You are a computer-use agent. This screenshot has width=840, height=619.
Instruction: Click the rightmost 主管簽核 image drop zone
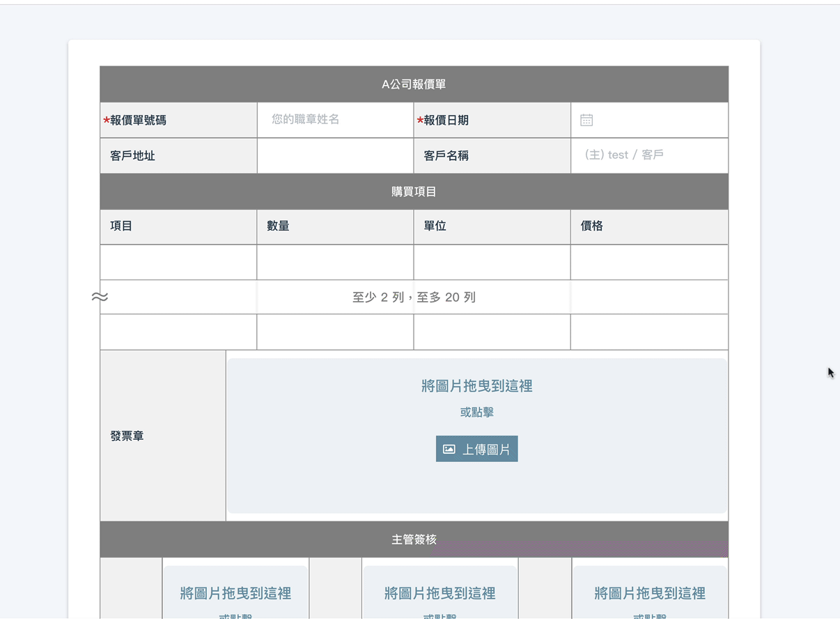tap(649, 593)
